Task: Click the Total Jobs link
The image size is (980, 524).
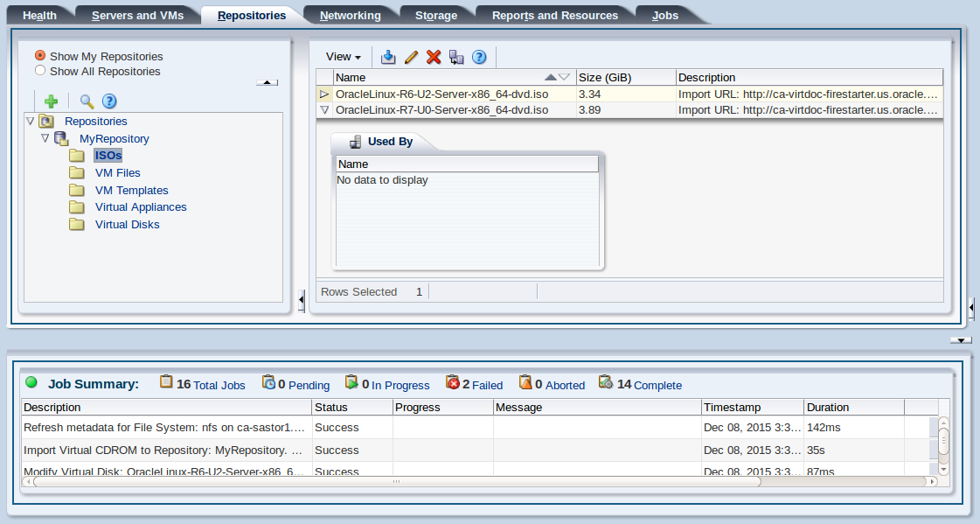Action: tap(219, 385)
